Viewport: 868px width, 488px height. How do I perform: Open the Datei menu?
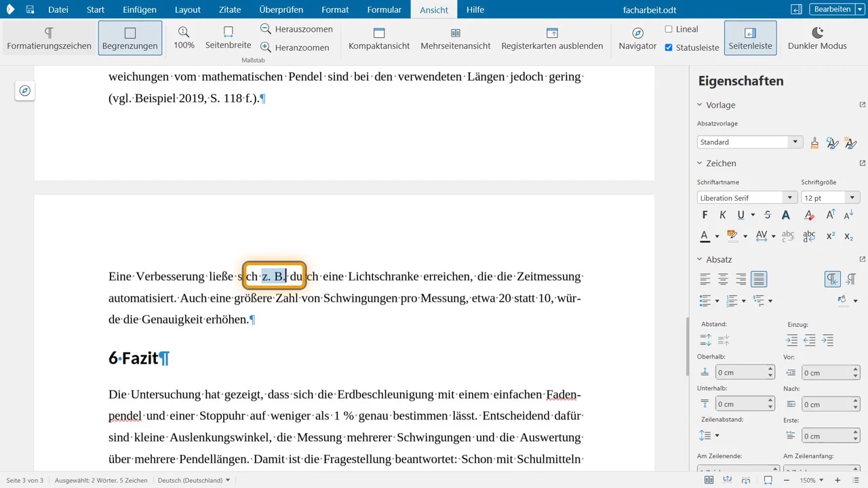[x=58, y=9]
